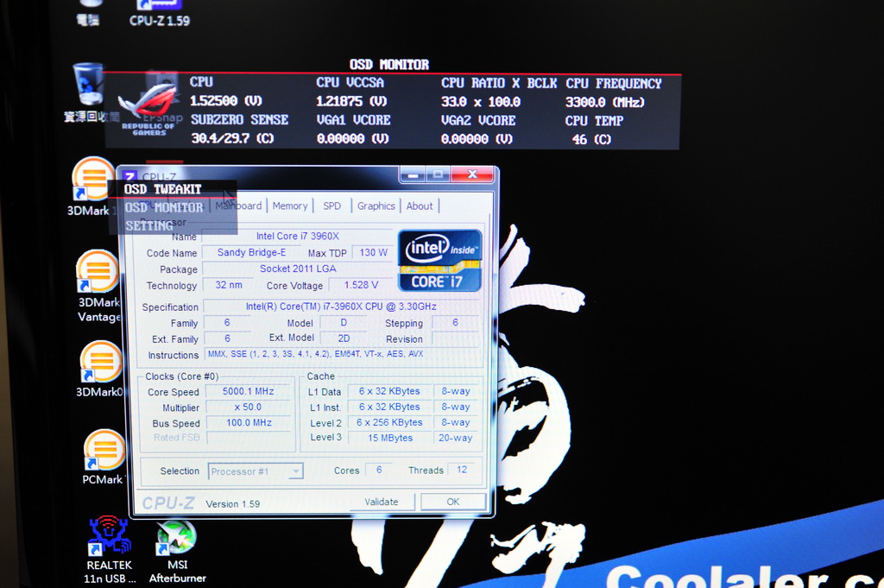Open the CPU-Z 1.59 desktop shortcut
Image resolution: width=884 pixels, height=588 pixels.
pyautogui.click(x=160, y=13)
